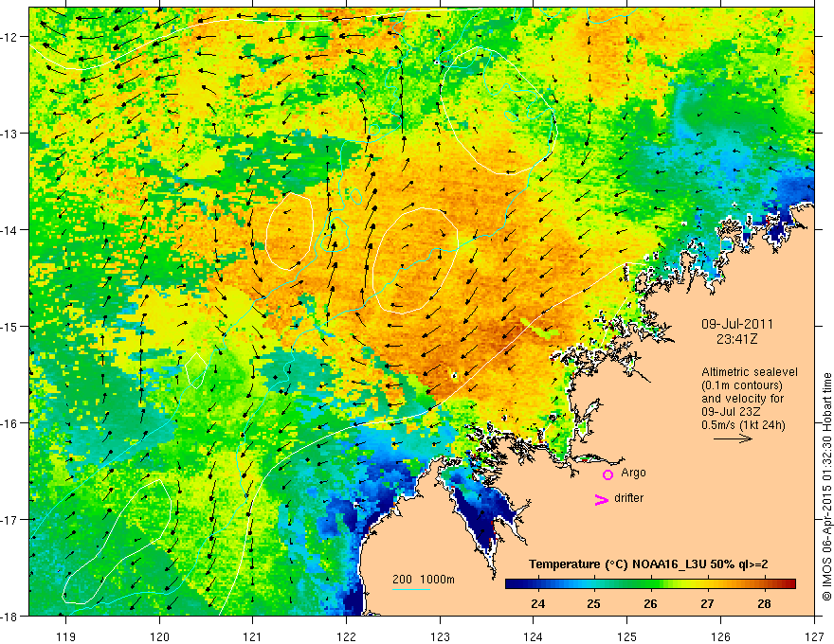Click the '200 1000m' bathymetry label
The height and width of the screenshot is (644, 834).
pyautogui.click(x=424, y=580)
